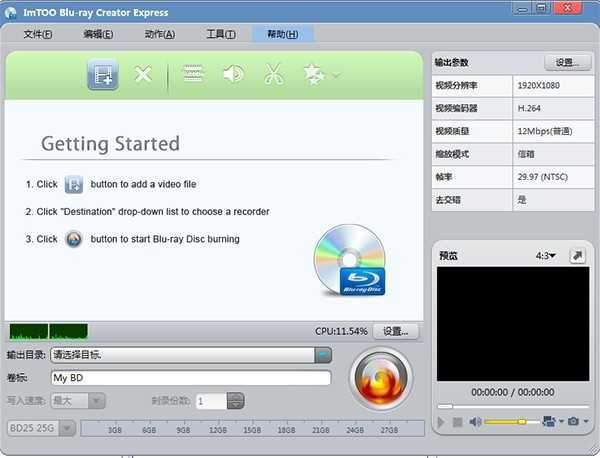
Task: Mute the preview volume speaker icon
Action: [x=475, y=422]
